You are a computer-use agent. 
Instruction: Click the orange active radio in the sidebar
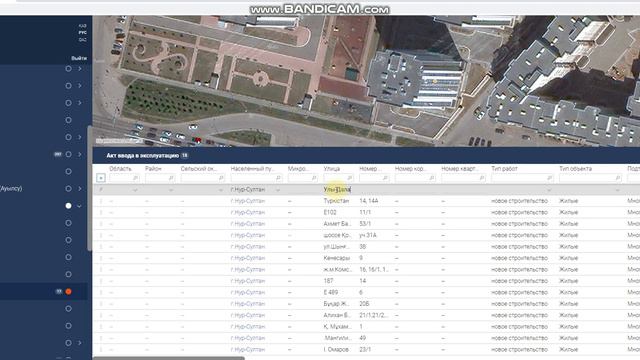pos(69,291)
